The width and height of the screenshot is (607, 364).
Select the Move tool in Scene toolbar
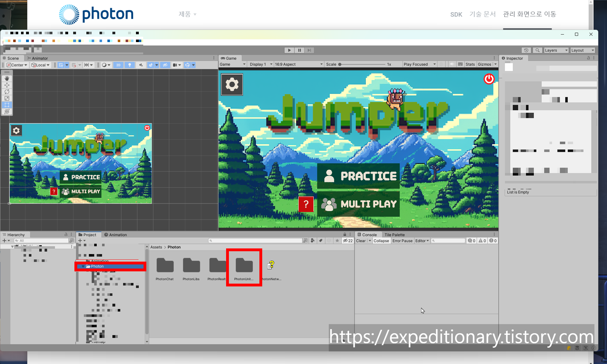point(7,85)
